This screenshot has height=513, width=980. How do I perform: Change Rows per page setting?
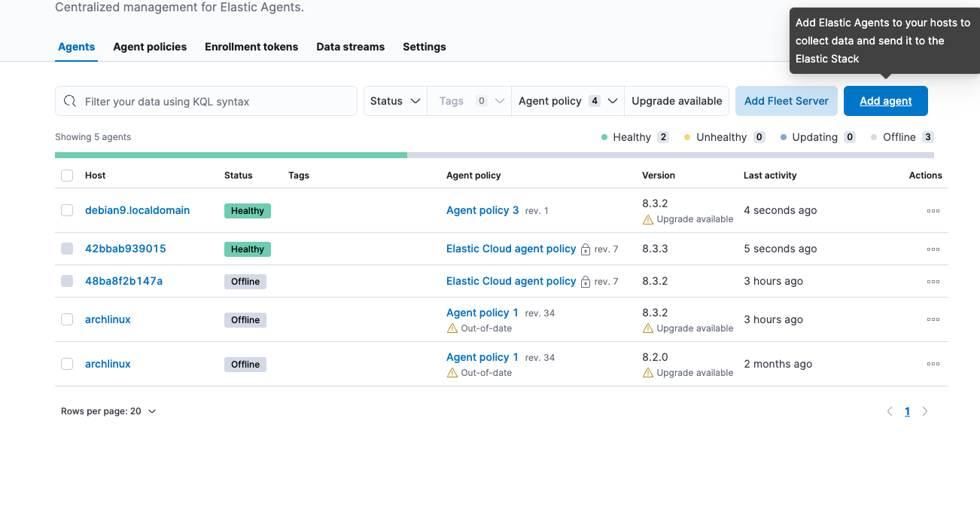[108, 411]
